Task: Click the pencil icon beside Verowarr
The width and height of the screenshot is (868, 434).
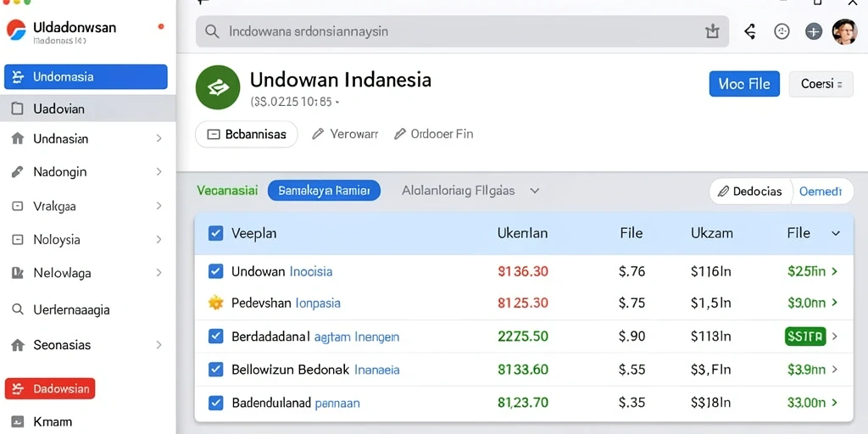Action: (318, 134)
